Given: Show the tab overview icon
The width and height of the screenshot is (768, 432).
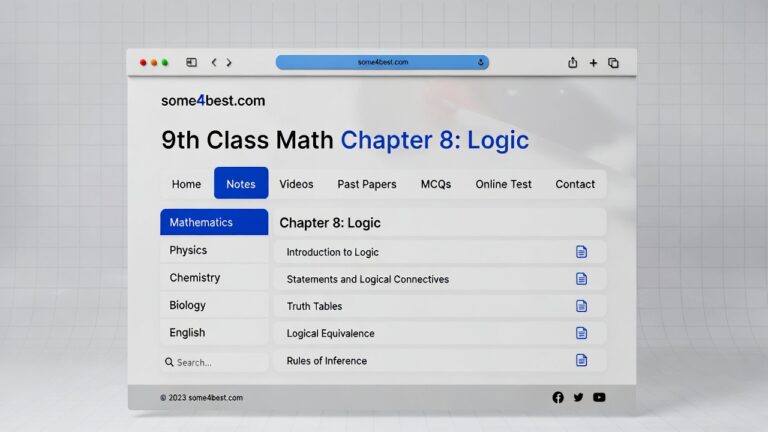Looking at the screenshot, I should click(613, 63).
